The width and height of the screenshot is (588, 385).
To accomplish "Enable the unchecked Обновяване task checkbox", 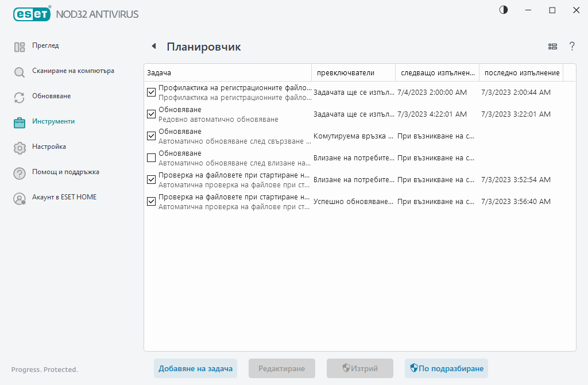I will (152, 158).
